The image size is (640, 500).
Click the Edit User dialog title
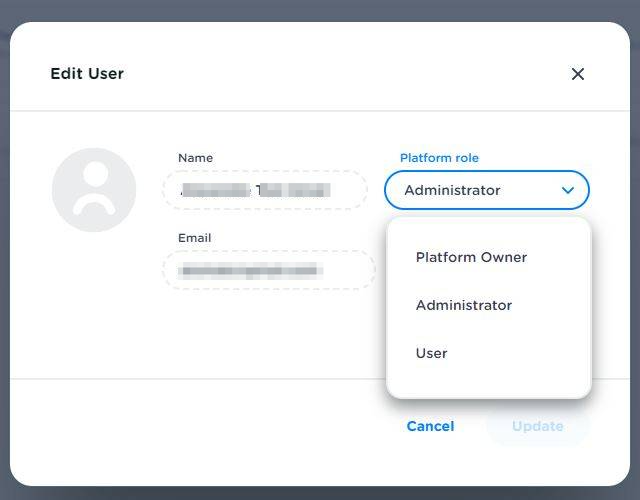[87, 74]
